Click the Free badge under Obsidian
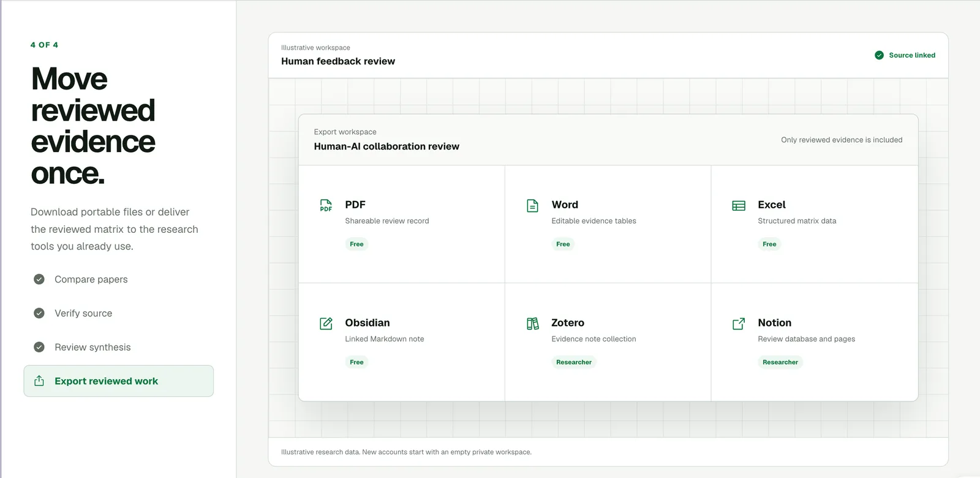 click(356, 362)
